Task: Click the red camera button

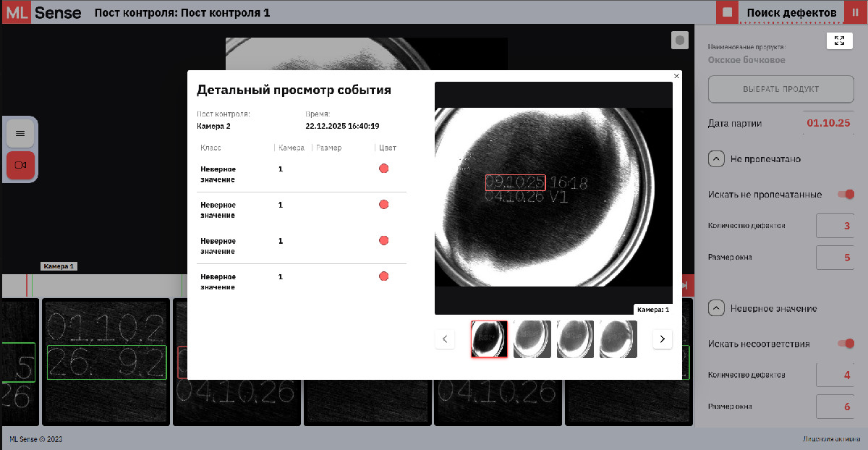Action: [x=20, y=166]
